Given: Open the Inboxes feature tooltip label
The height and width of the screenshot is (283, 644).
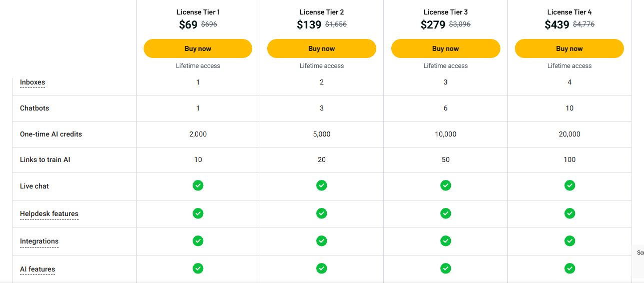Looking at the screenshot, I should [x=33, y=82].
